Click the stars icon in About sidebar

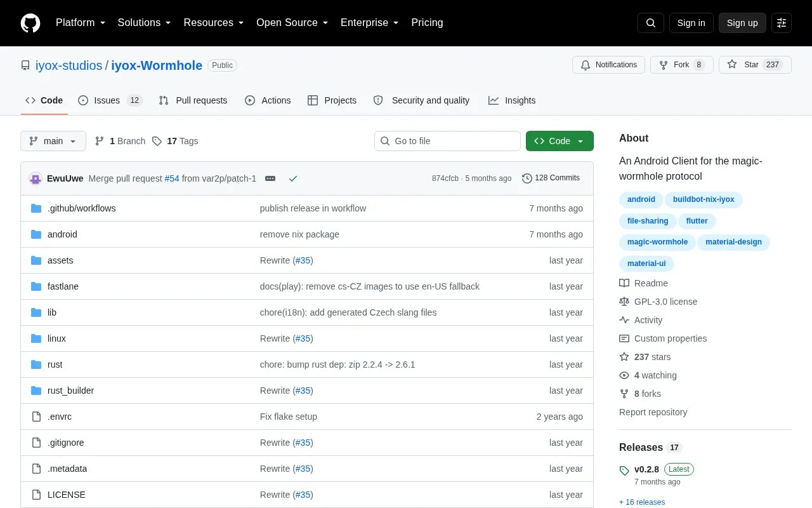coord(624,357)
